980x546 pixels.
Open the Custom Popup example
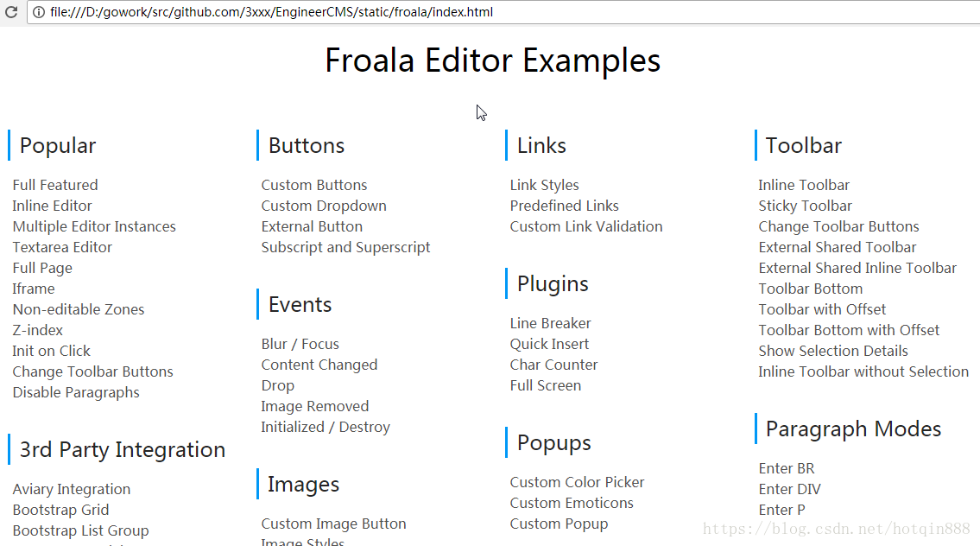click(559, 524)
